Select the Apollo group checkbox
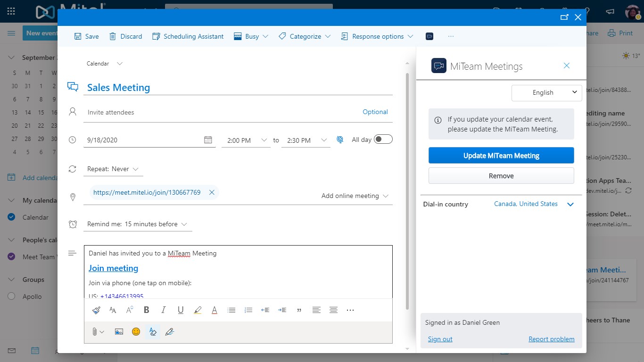 (x=12, y=296)
